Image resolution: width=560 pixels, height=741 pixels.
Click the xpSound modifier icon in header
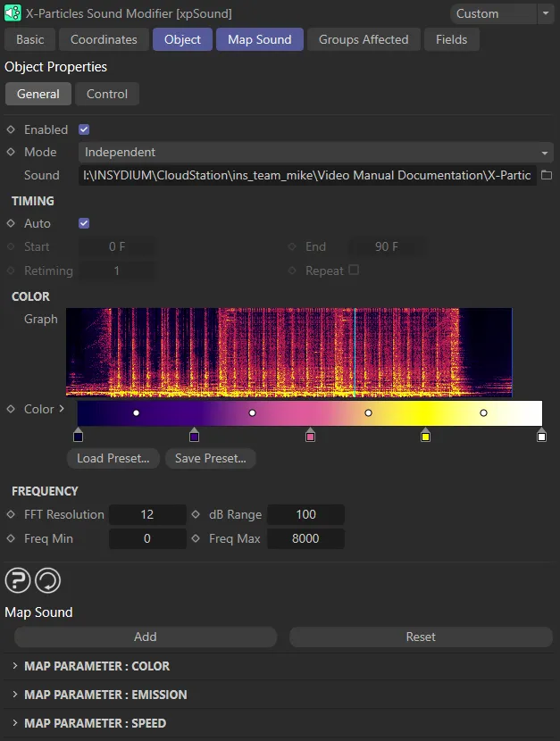(x=13, y=12)
